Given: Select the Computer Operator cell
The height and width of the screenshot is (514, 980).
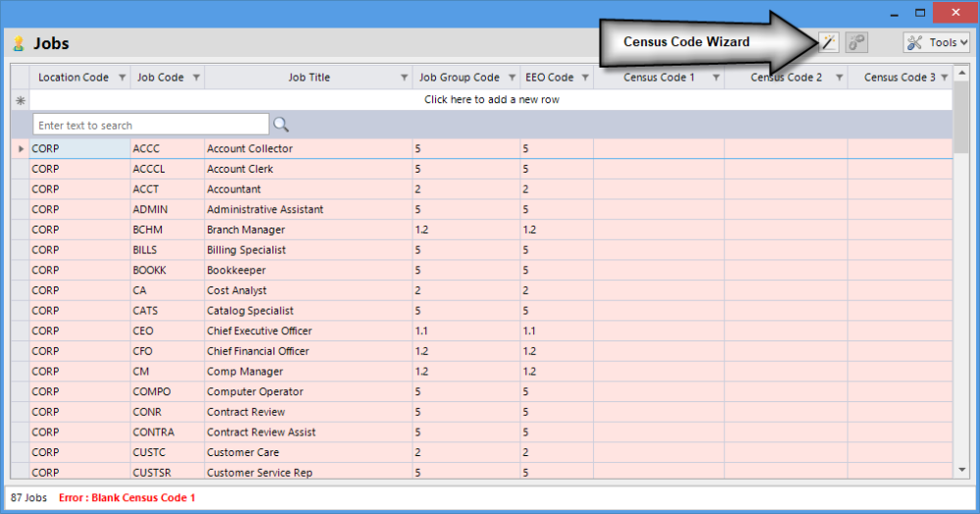Looking at the screenshot, I should [308, 391].
